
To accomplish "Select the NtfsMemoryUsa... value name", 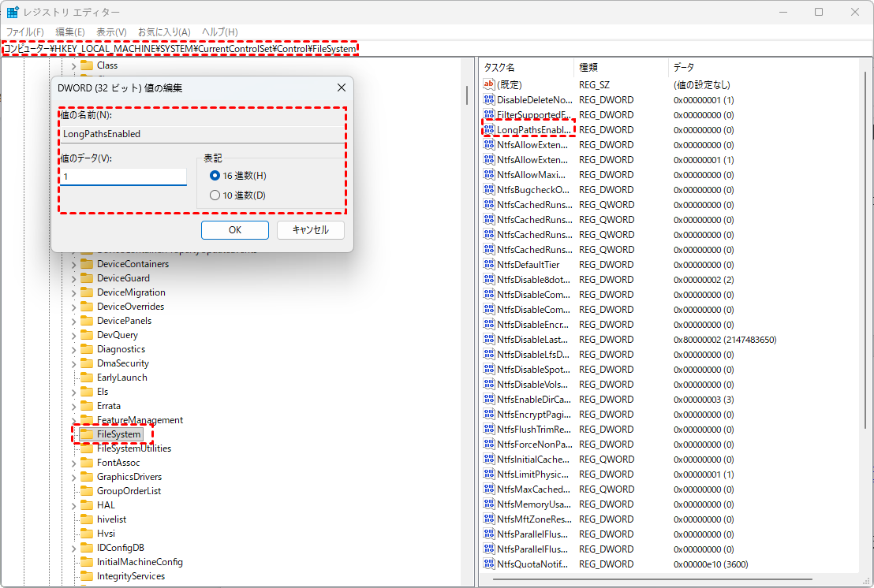I will (x=534, y=504).
